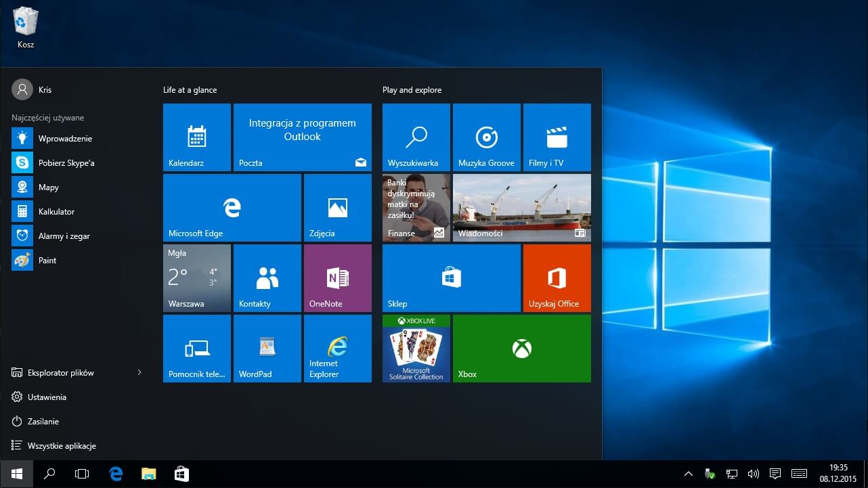Launch Edge from the taskbar
868x488 pixels.
116,474
